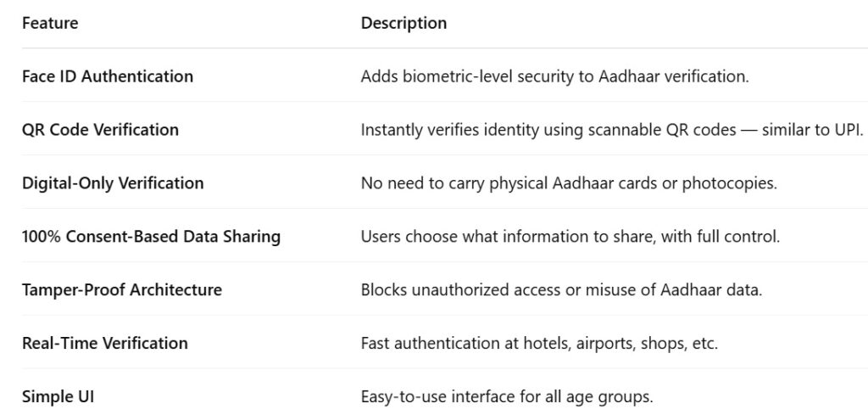
Task: Click the Description column header
Action: (x=403, y=23)
